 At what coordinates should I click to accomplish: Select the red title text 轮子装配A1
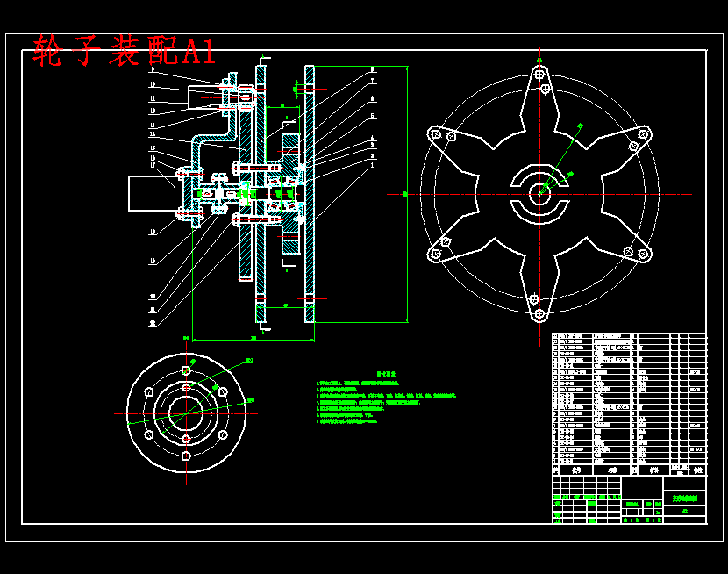[x=124, y=51]
